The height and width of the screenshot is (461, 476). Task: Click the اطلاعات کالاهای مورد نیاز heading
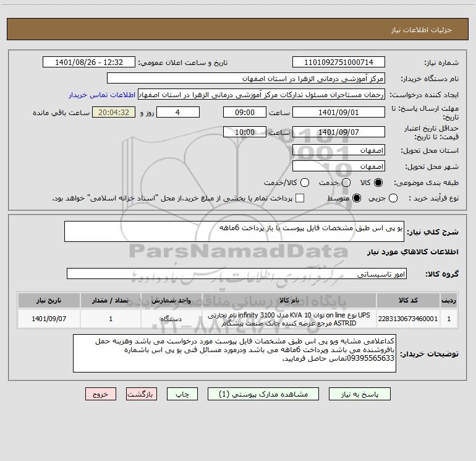click(413, 252)
